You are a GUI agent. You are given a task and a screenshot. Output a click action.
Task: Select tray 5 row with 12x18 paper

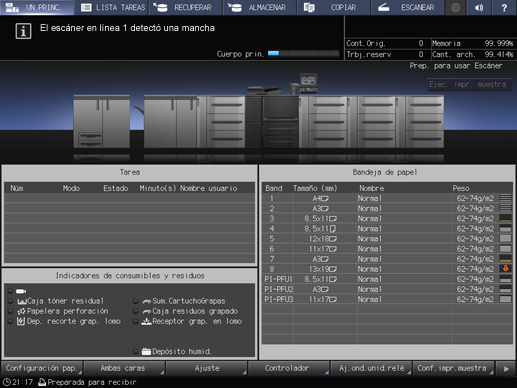point(387,239)
